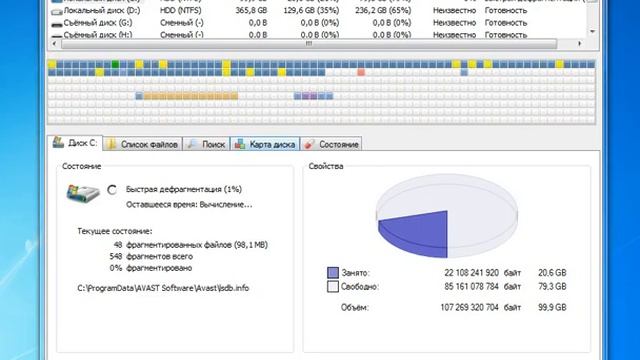The height and width of the screenshot is (360, 640).
Task: Open the Список файлов tab
Action: (x=142, y=144)
